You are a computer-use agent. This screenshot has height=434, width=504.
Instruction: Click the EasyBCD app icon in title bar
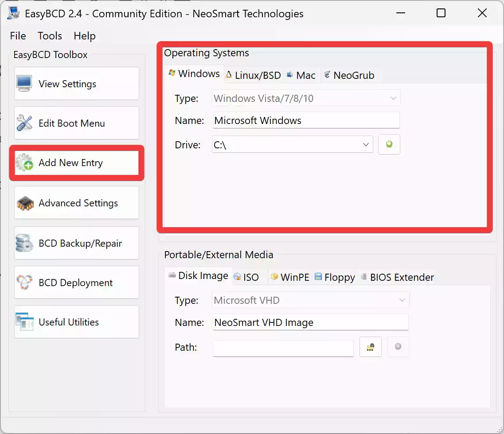14,13
